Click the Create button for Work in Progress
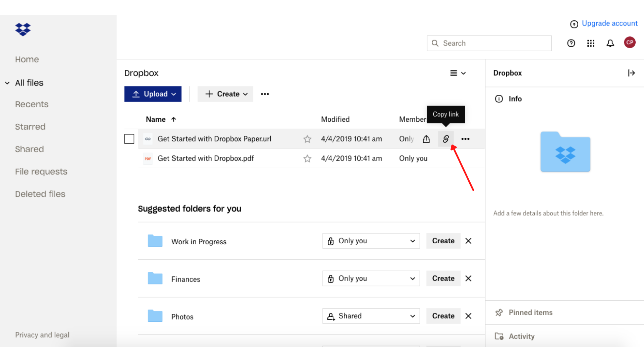644x362 pixels. click(443, 240)
